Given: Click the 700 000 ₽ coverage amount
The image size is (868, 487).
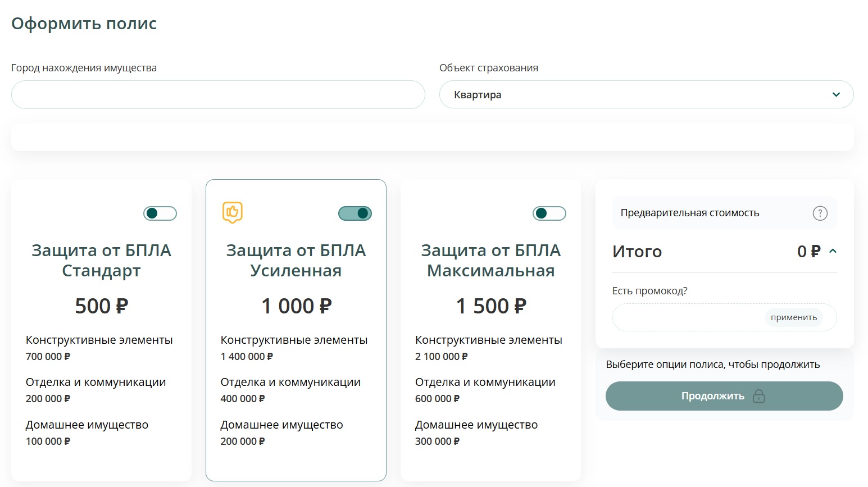Looking at the screenshot, I should 48,357.
